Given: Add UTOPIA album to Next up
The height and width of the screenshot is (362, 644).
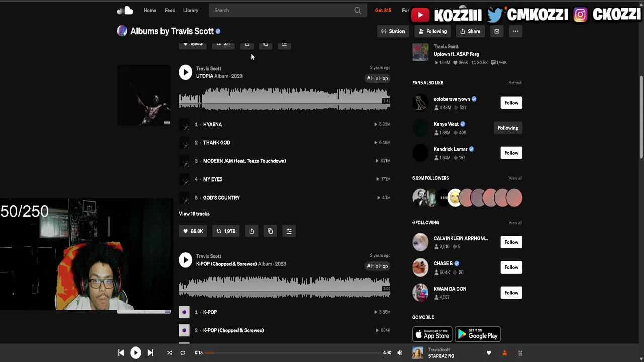Looking at the screenshot, I should [289, 231].
